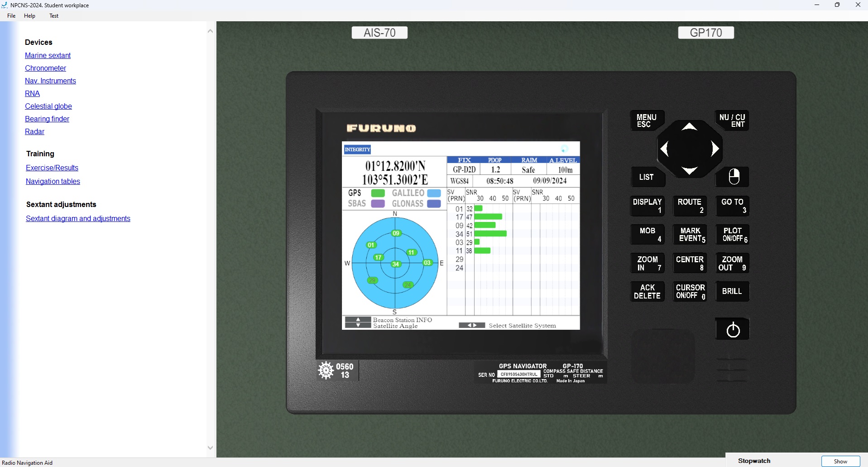Open the File menu
Image resolution: width=868 pixels, height=467 pixels.
(x=11, y=16)
